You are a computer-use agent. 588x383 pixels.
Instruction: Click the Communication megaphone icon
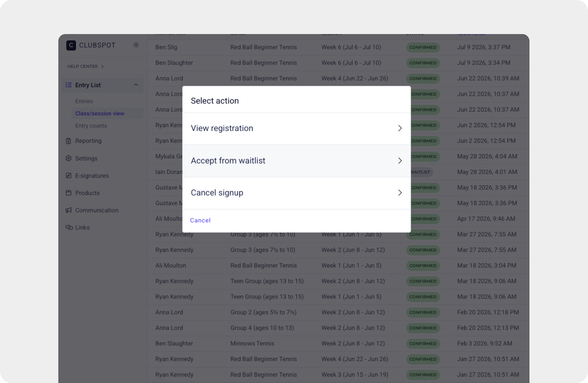(68, 210)
